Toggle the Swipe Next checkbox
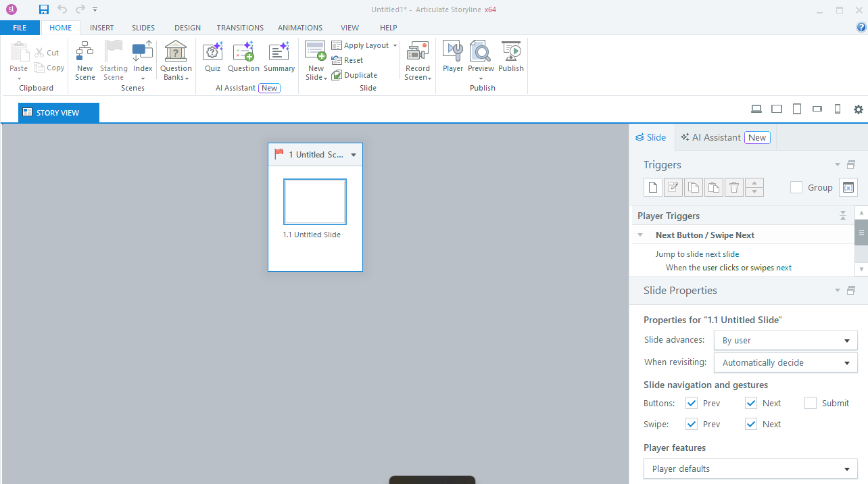The height and width of the screenshot is (484, 868). [751, 425]
